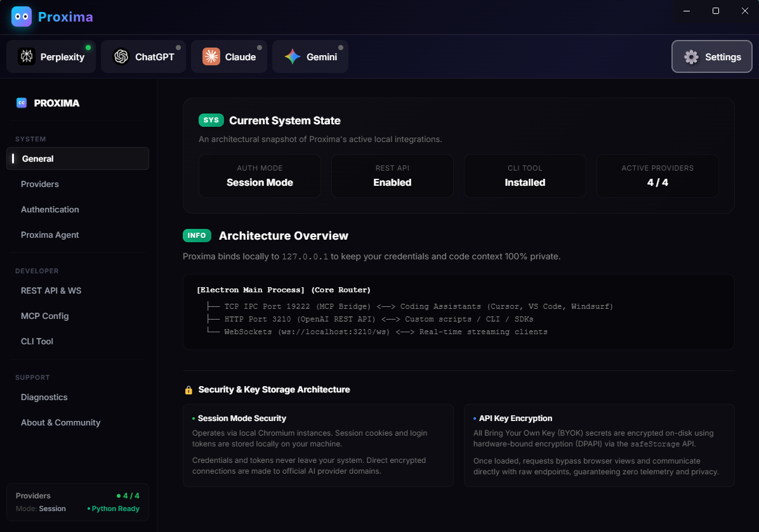This screenshot has height=532, width=759.
Task: Click the TCP IPC Port 19222 line
Action: (x=409, y=306)
